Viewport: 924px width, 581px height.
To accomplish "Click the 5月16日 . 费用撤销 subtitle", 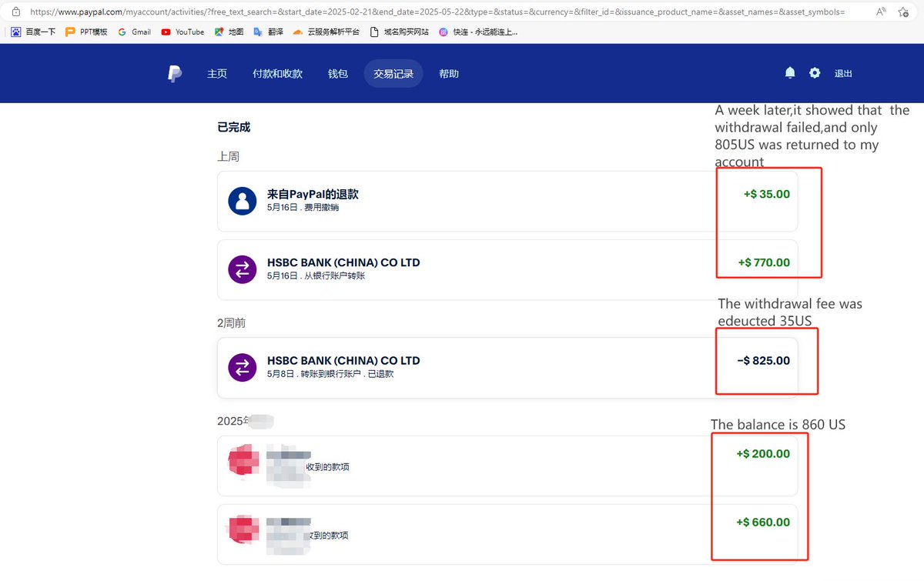I will click(303, 208).
